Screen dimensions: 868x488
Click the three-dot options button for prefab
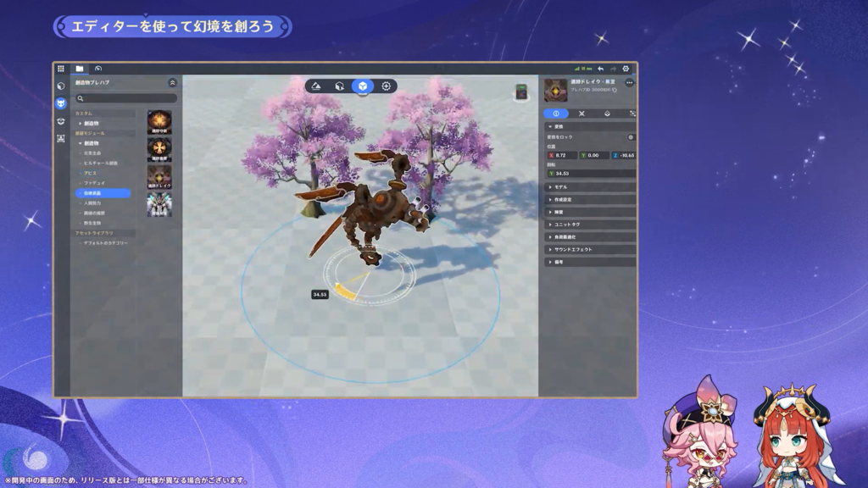pyautogui.click(x=629, y=83)
